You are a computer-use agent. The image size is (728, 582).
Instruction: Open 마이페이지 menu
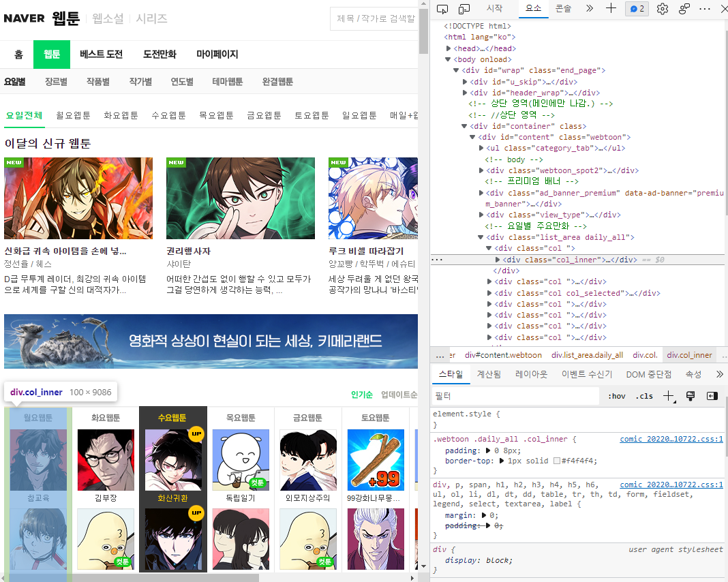point(217,55)
